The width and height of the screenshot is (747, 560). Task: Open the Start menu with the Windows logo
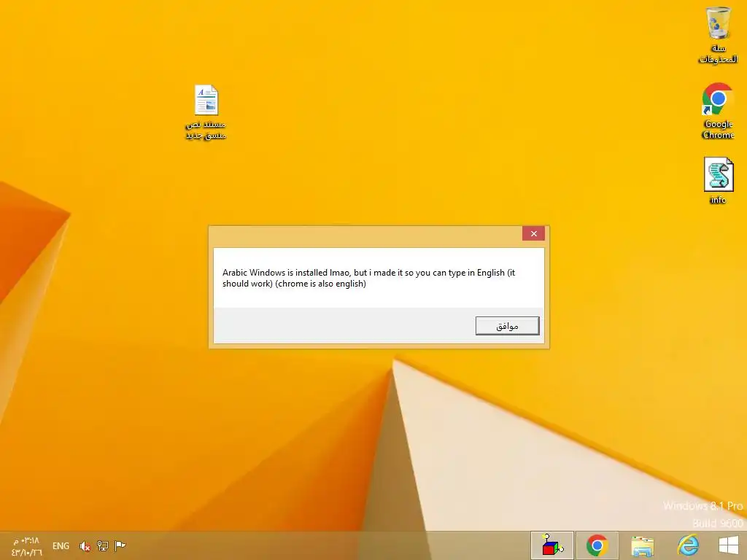tap(729, 545)
